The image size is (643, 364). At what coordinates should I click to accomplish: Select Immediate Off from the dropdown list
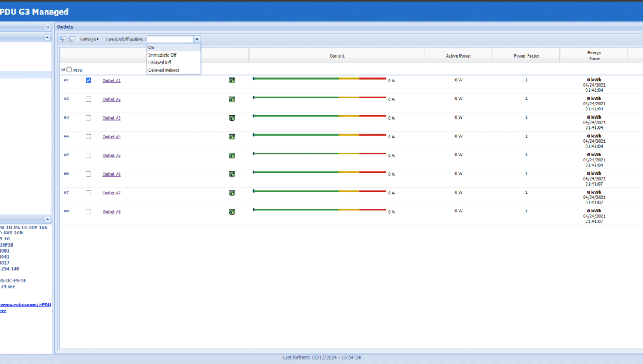174,55
